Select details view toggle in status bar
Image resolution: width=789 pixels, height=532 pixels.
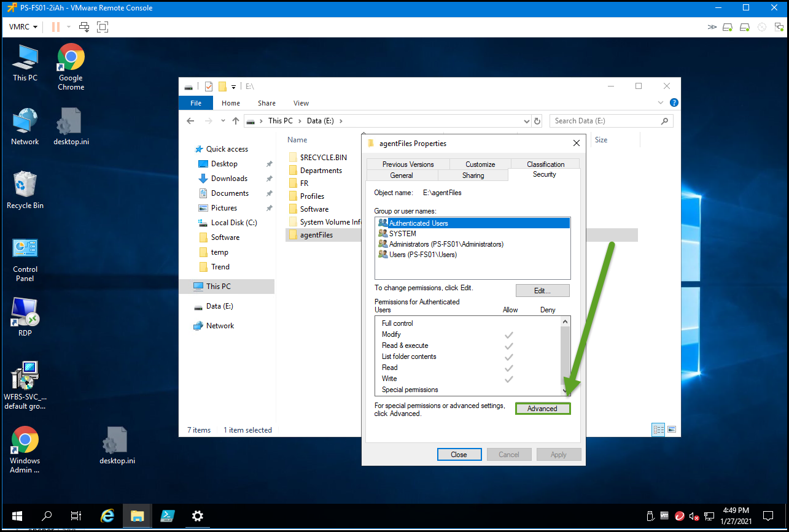pos(658,430)
